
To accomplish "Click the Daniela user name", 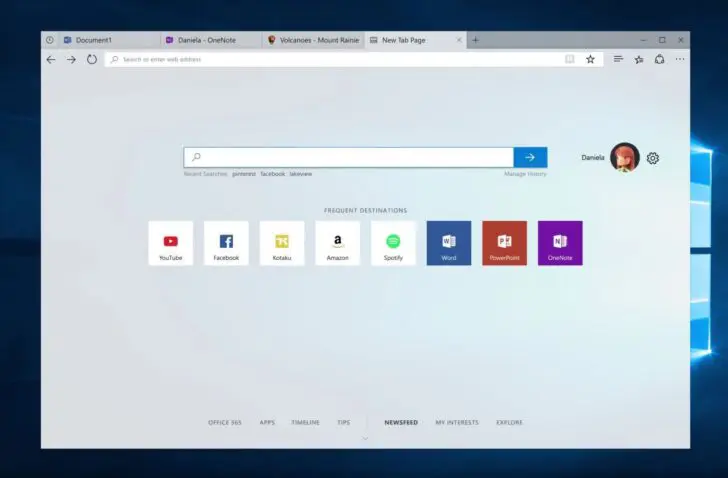I will point(593,157).
